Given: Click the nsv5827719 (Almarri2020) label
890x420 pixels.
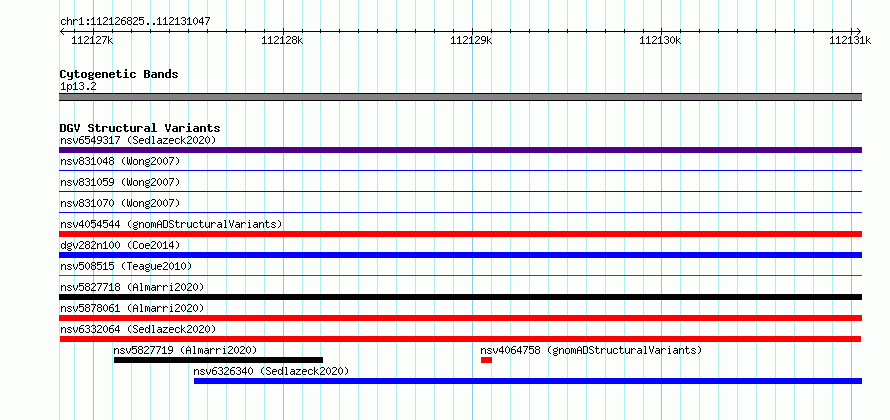Looking at the screenshot, I should [x=186, y=350].
